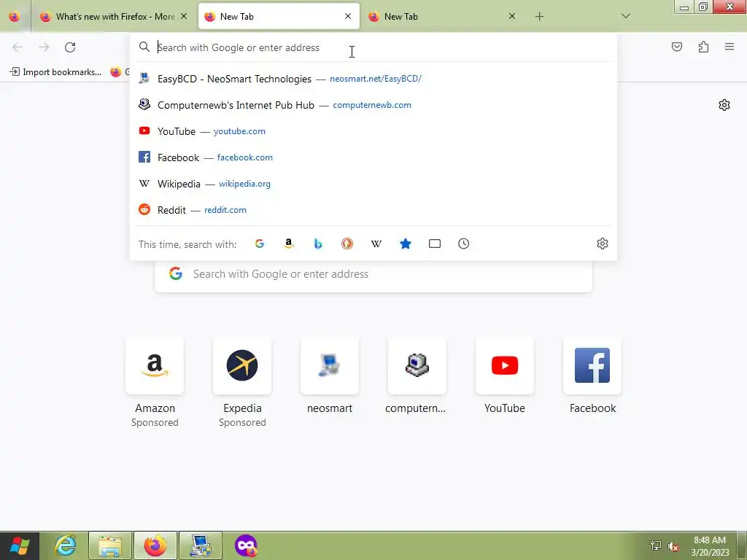Viewport: 747px width, 560px height.
Task: Close the rightmost New Tab
Action: coord(512,16)
